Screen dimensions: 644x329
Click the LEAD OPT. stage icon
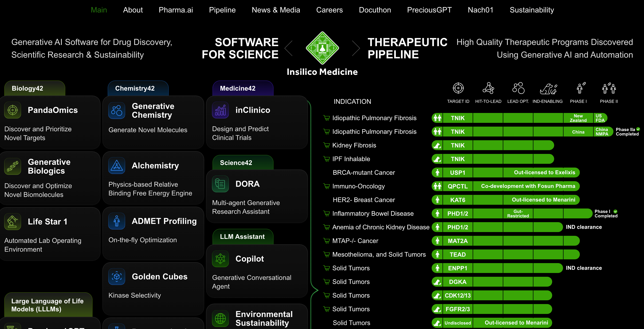click(x=518, y=88)
